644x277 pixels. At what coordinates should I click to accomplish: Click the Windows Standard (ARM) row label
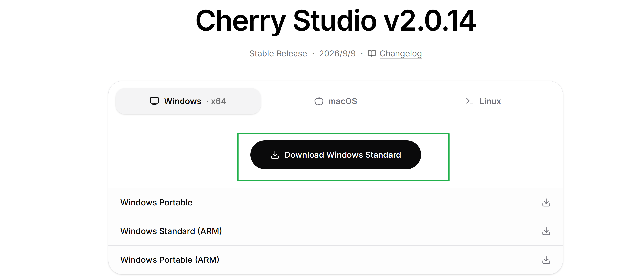pyautogui.click(x=171, y=231)
